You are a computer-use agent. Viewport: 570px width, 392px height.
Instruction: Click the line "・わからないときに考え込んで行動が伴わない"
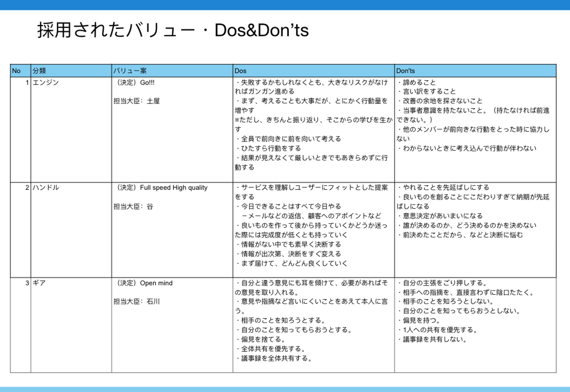click(x=467, y=148)
